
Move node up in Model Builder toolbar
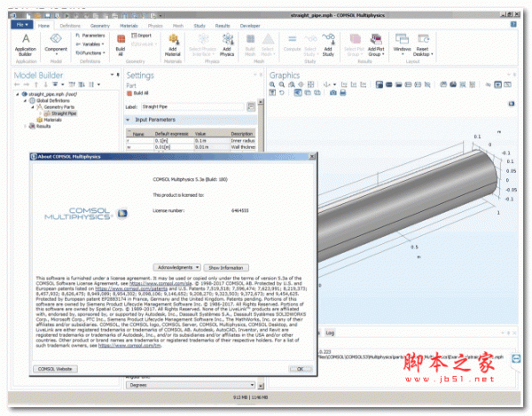(36, 84)
